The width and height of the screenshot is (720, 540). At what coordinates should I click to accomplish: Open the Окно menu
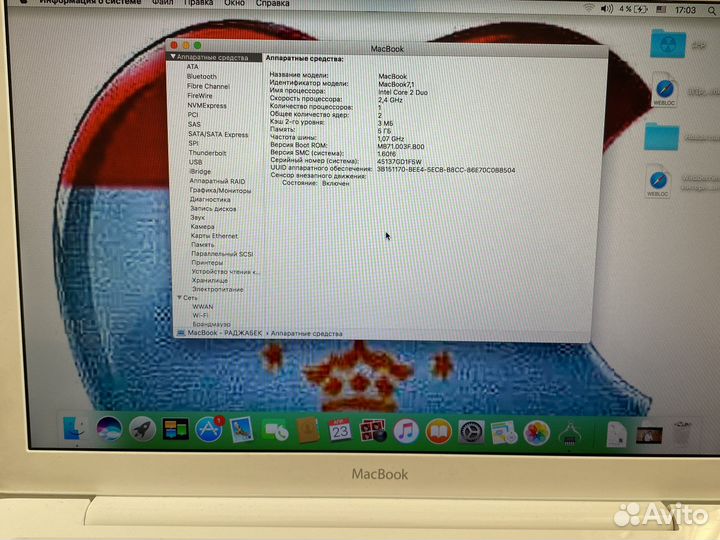pos(234,3)
